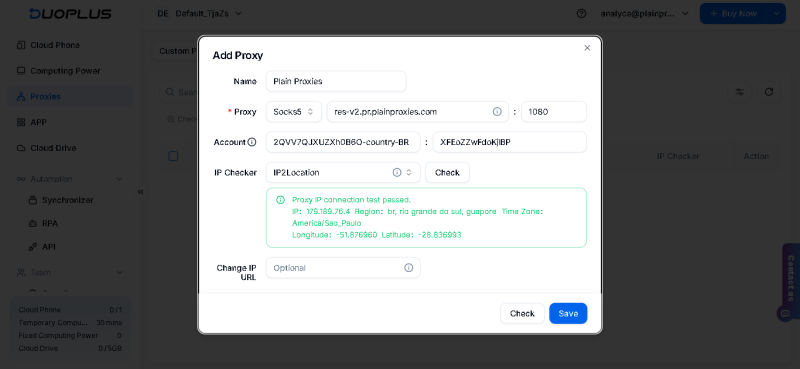800x369 pixels.
Task: Close the Add Proxy dialog
Action: coord(587,47)
